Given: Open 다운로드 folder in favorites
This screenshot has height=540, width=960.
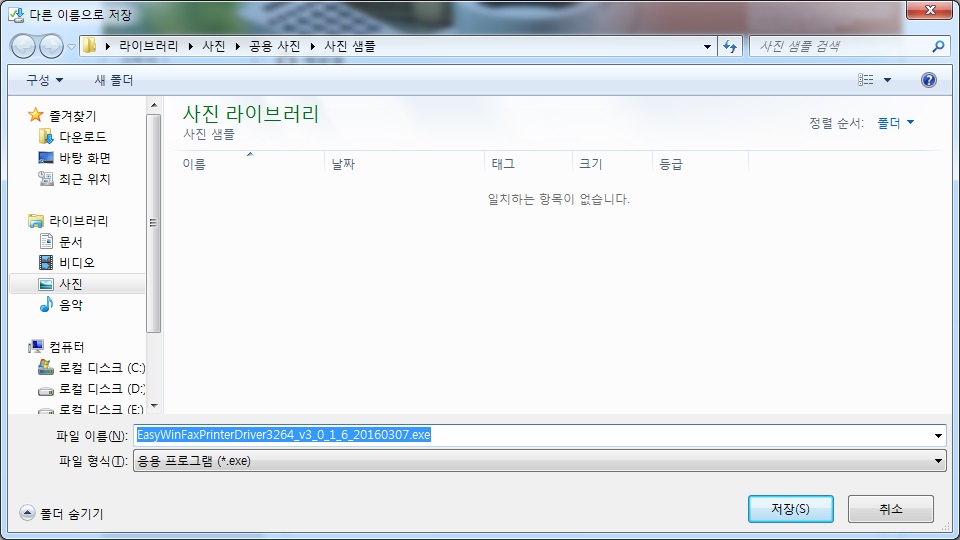Looking at the screenshot, I should coord(83,137).
